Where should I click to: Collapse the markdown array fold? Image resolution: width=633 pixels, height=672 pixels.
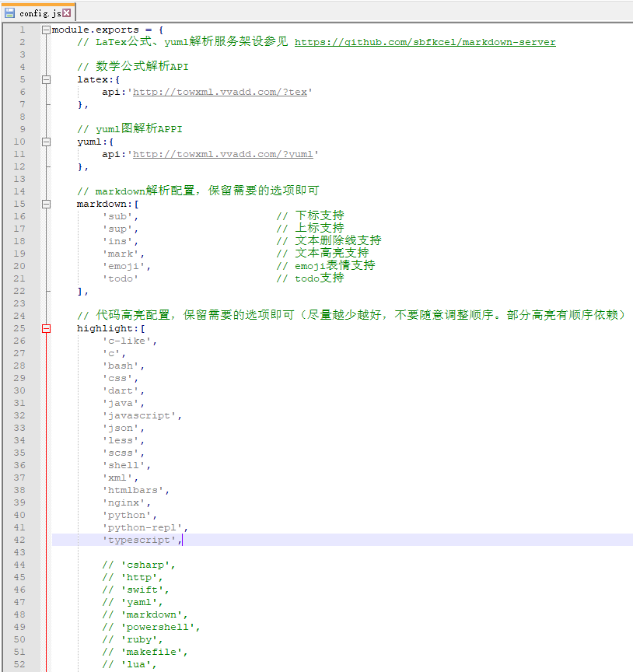coord(46,203)
